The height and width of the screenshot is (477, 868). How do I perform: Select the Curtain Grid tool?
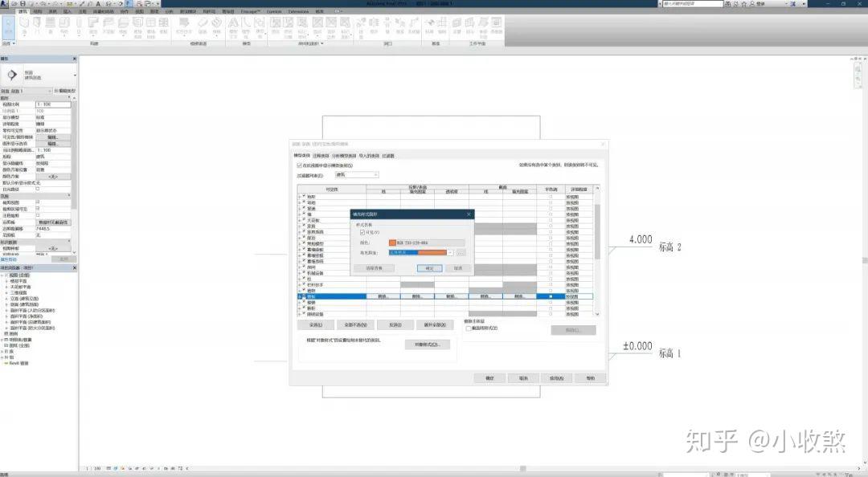click(150, 26)
